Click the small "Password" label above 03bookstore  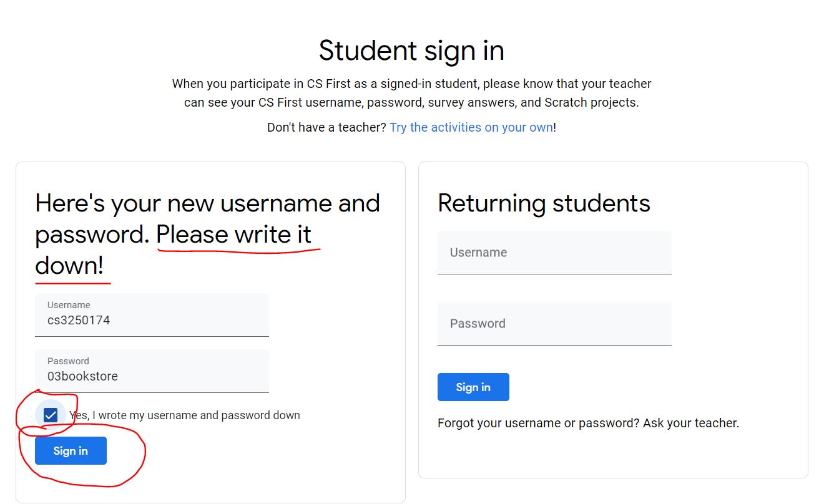[68, 361]
